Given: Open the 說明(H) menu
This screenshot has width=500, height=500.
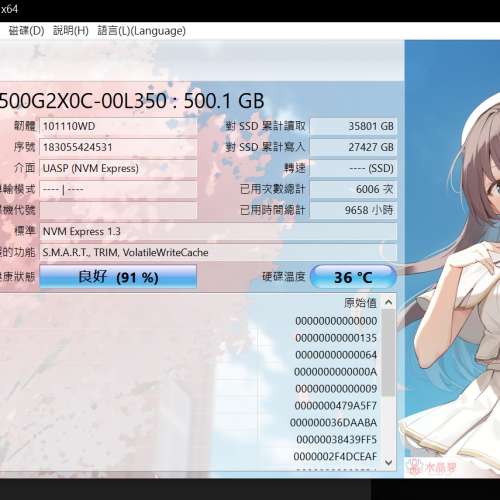Looking at the screenshot, I should 71,31.
